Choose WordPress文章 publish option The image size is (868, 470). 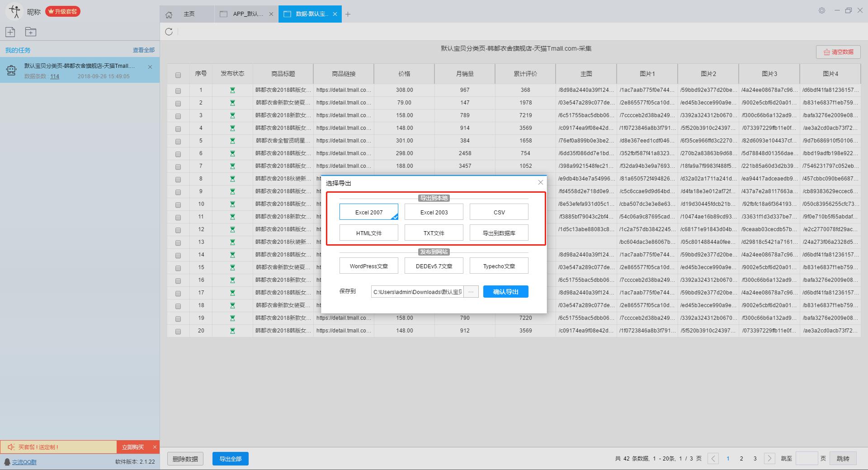click(x=369, y=266)
